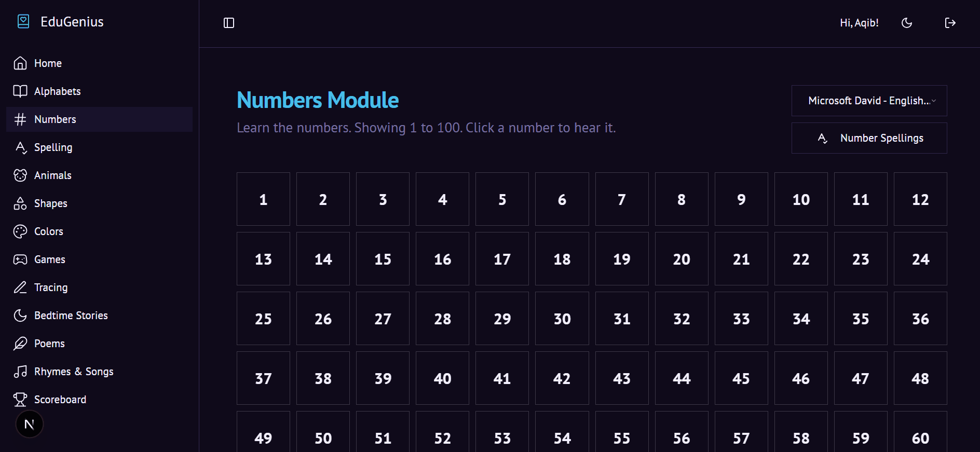Viewport: 980px width, 452px height.
Task: Click the voice dropdown chevron arrow
Action: point(934,101)
